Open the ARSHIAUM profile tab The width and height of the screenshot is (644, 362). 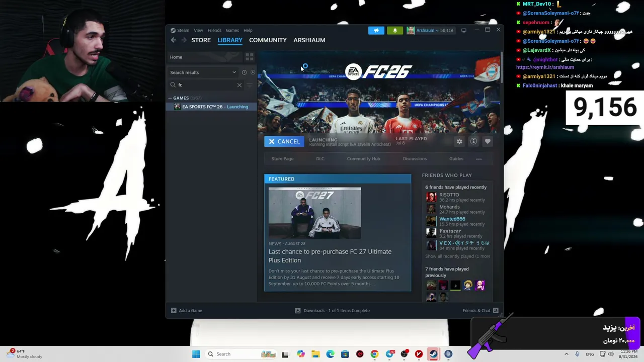point(309,40)
